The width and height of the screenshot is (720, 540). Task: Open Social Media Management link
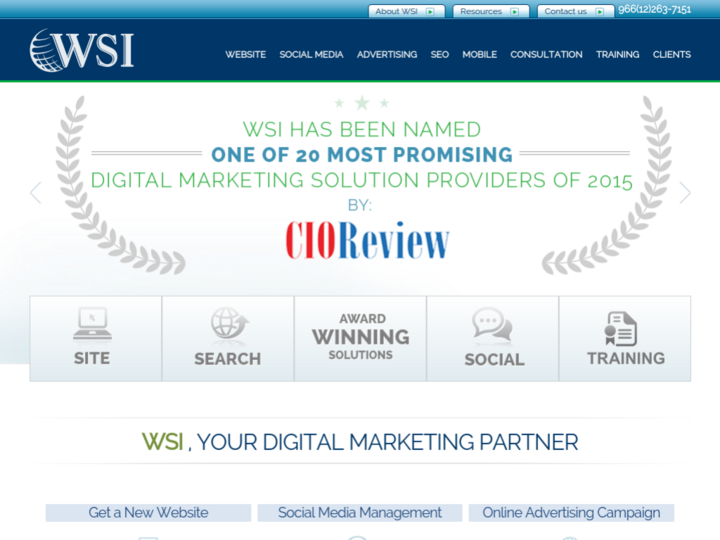click(359, 512)
